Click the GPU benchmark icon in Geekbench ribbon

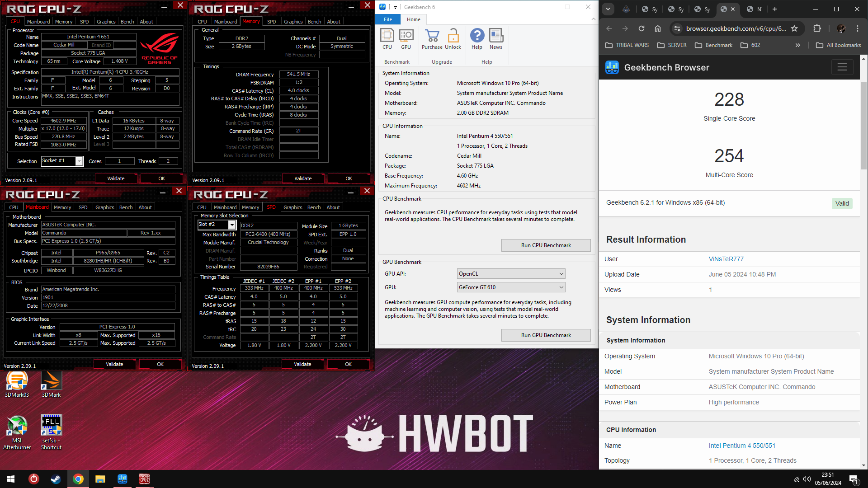[x=406, y=39]
